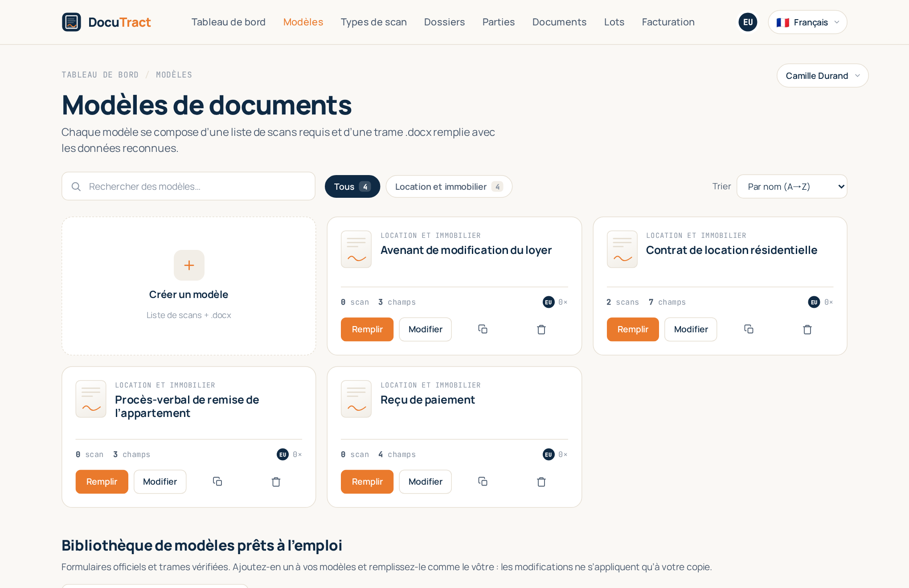Open Types de scan navigation item
This screenshot has width=909, height=588.
(x=374, y=22)
